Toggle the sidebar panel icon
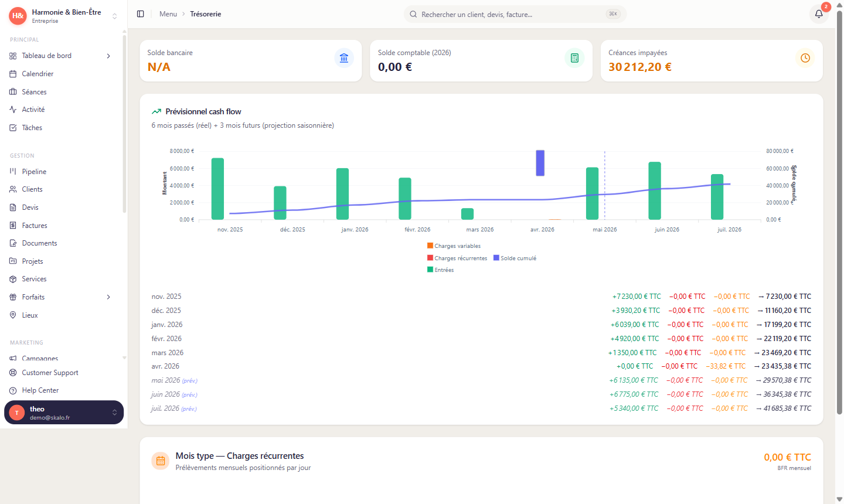This screenshot has height=504, width=844. (x=141, y=14)
